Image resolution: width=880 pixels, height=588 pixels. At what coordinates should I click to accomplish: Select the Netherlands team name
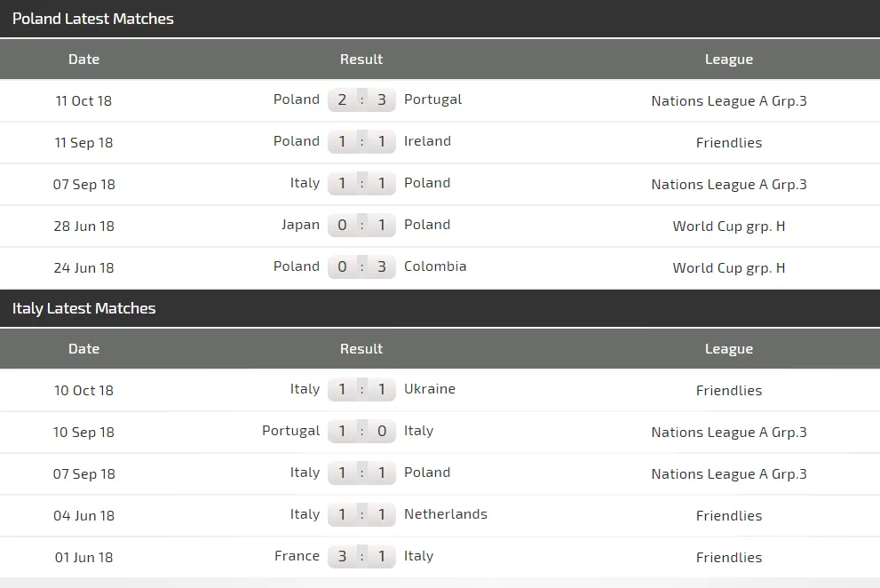(445, 514)
